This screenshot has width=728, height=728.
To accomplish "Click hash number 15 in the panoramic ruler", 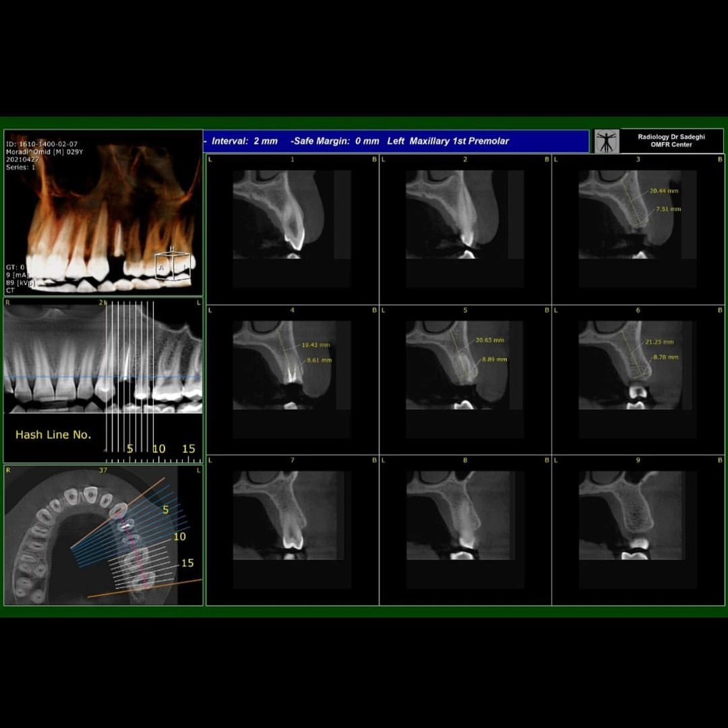I will 189,448.
